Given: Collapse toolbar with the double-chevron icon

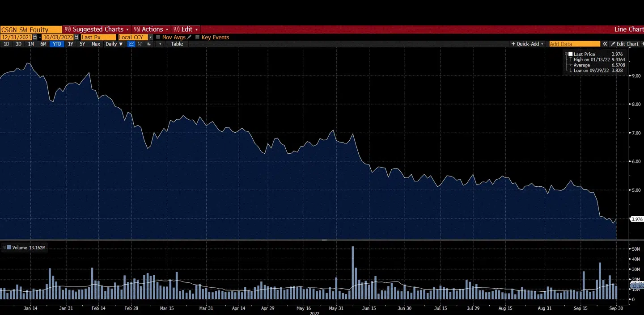Looking at the screenshot, I should tap(605, 44).
